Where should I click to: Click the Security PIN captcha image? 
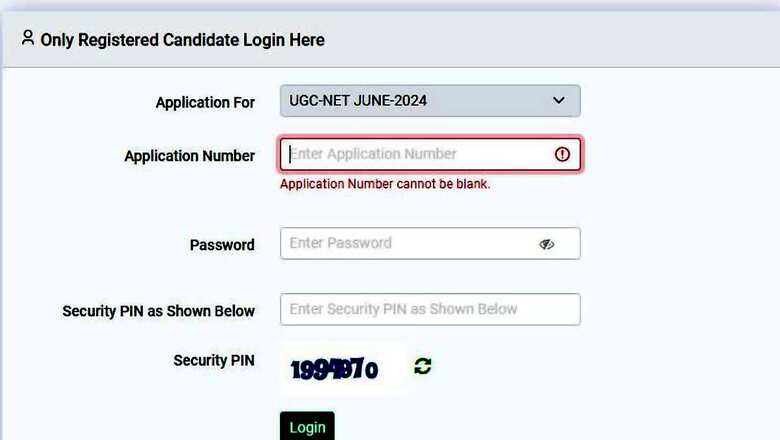pos(335,369)
